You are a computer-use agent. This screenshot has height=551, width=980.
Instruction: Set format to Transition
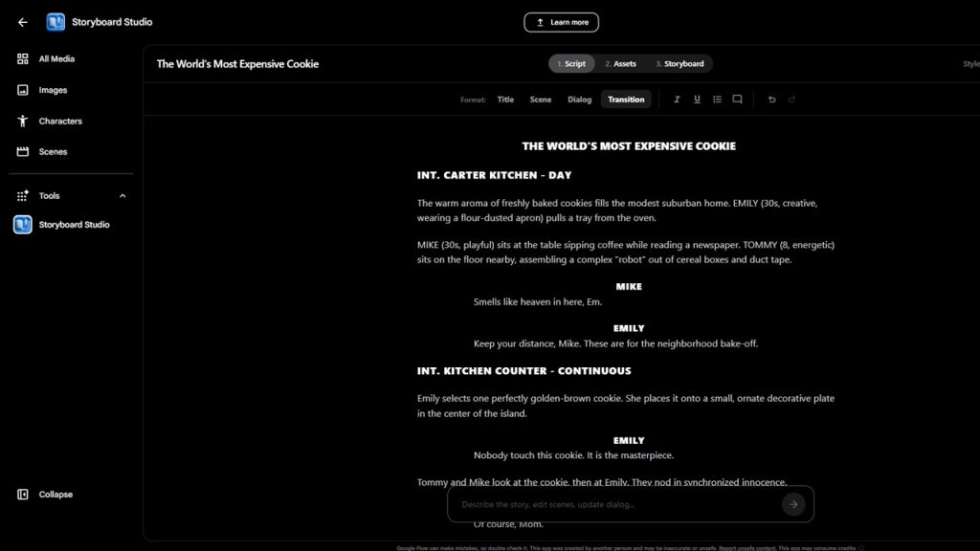tap(626, 99)
